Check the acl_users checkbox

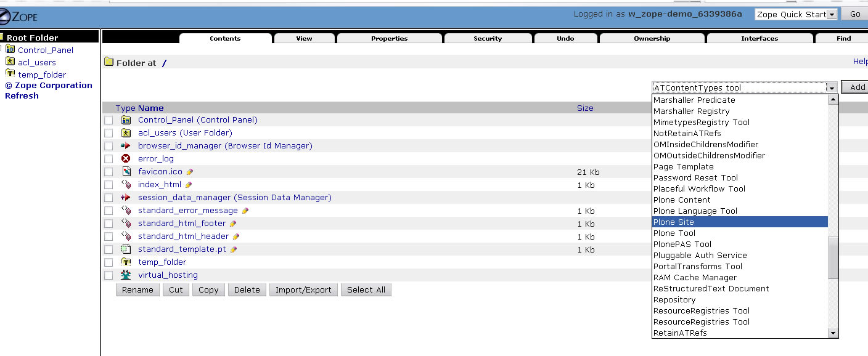tap(108, 133)
